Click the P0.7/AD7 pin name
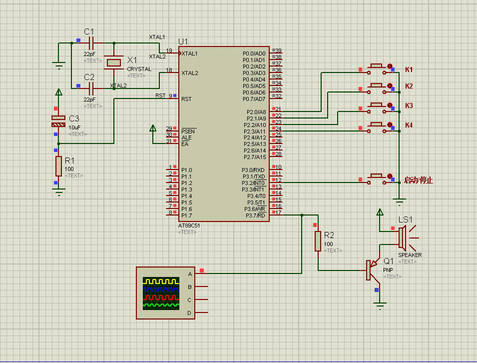Image resolution: width=477 pixels, height=363 pixels. tap(254, 99)
